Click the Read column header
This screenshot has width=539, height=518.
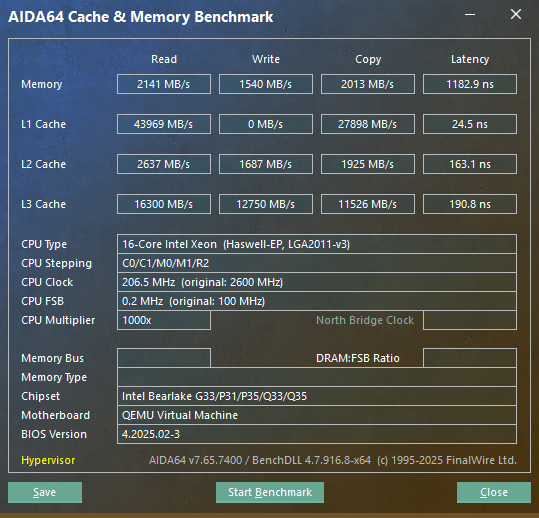point(164,59)
